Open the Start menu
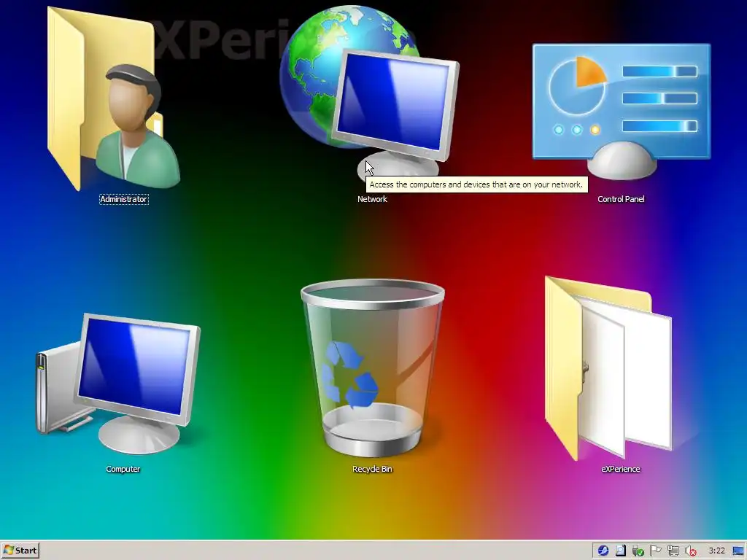747x560 pixels. (x=20, y=551)
